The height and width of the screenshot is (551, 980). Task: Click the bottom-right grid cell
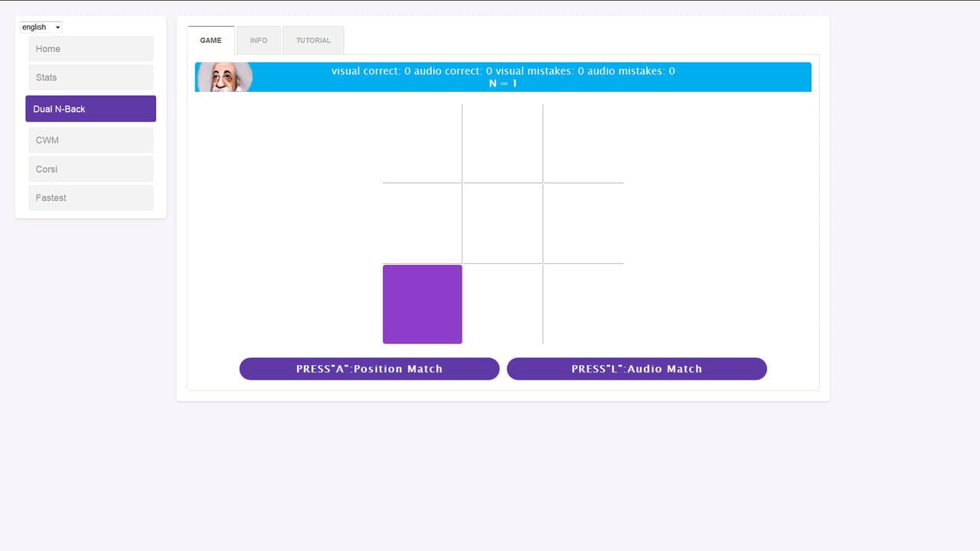(583, 304)
